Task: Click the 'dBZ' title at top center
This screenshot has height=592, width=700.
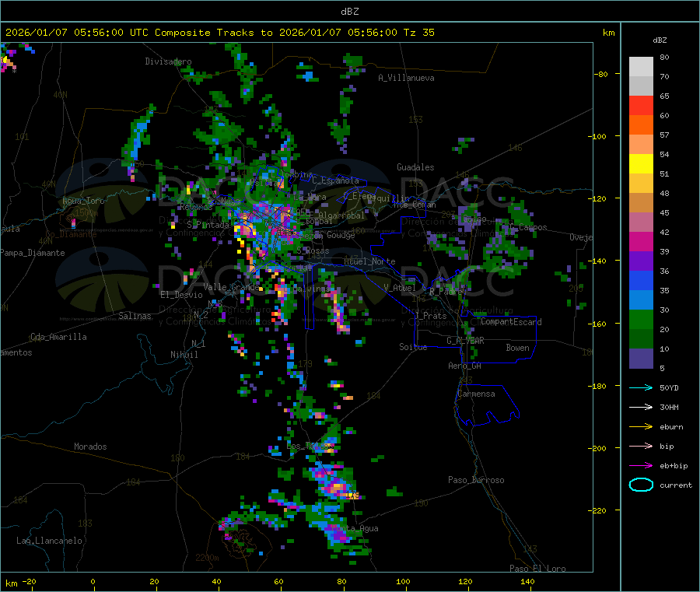Action: point(349,12)
